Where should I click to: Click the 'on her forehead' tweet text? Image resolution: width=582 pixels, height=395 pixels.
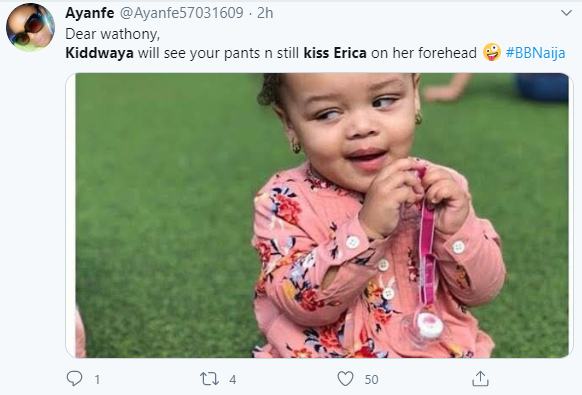coord(424,53)
